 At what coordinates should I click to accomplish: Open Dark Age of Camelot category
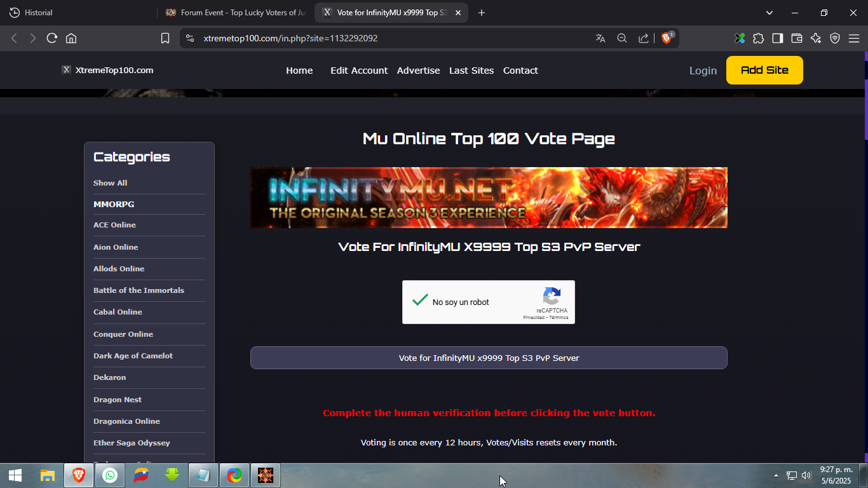(x=133, y=356)
